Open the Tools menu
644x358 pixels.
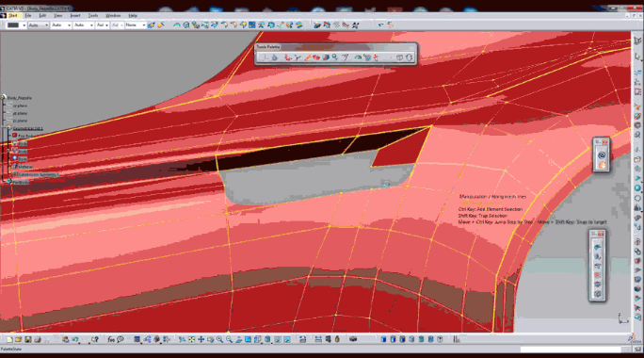(93, 16)
